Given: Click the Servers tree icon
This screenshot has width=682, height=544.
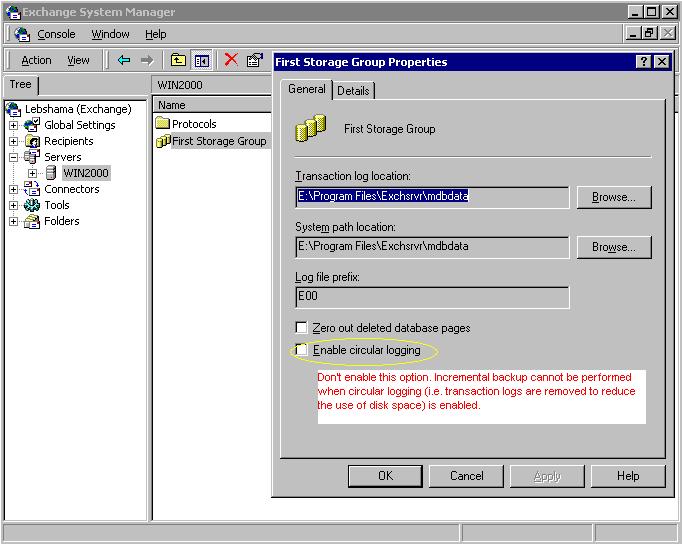Looking at the screenshot, I should click(x=32, y=157).
